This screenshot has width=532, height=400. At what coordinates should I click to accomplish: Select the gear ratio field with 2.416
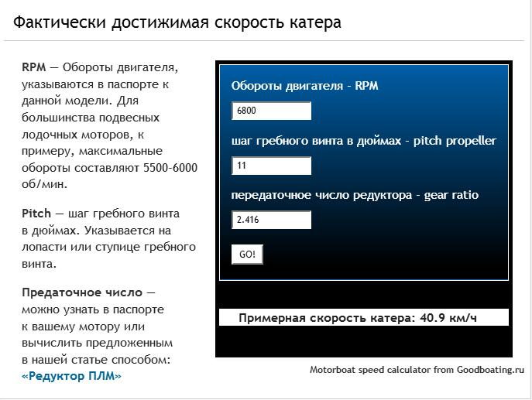point(271,220)
